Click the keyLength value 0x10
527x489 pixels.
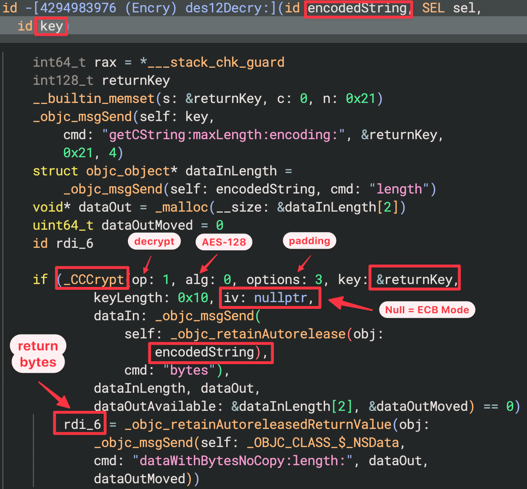pos(193,298)
